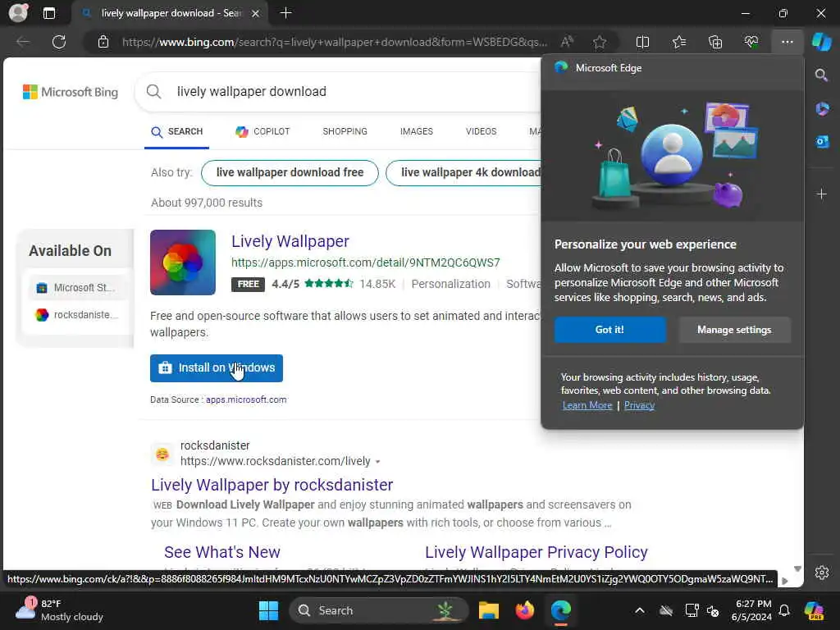The height and width of the screenshot is (630, 840).
Task: Open the clock showing 6:27 PM
Action: [753, 610]
